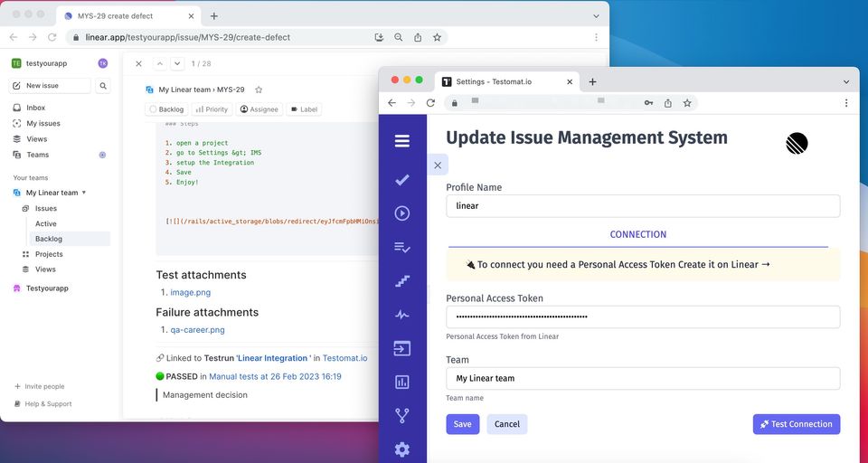This screenshot has width=868, height=463.
Task: Open the Tests checkmark icon in Testomat sidebar
Action: 401,179
